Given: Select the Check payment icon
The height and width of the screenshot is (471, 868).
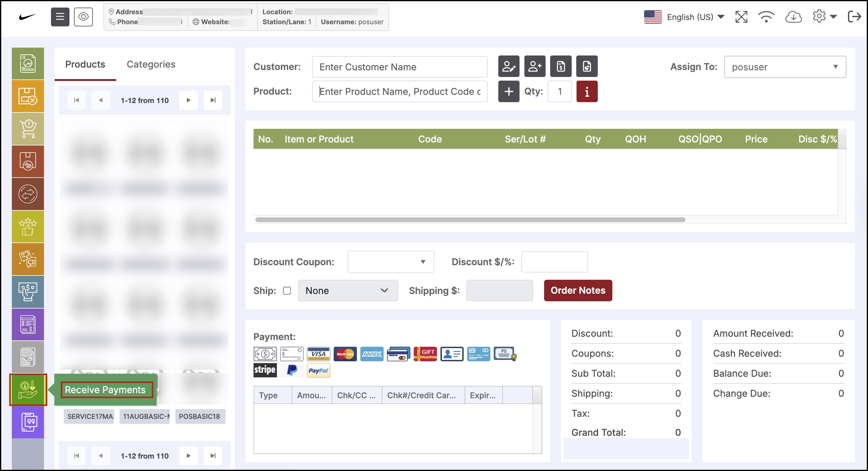Looking at the screenshot, I should point(291,354).
